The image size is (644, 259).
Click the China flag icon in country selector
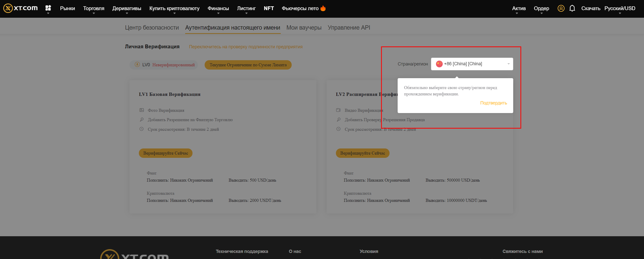(439, 64)
